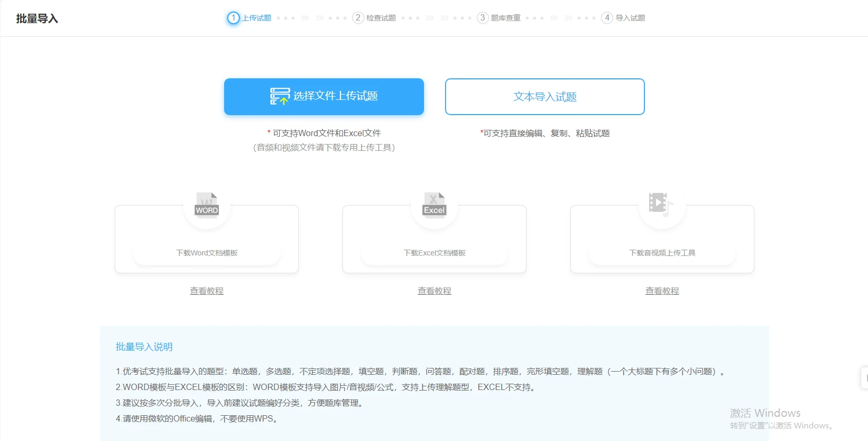Download the Excel template via 下载Excel文档模板
Screen dimensions: 868x441
435,253
